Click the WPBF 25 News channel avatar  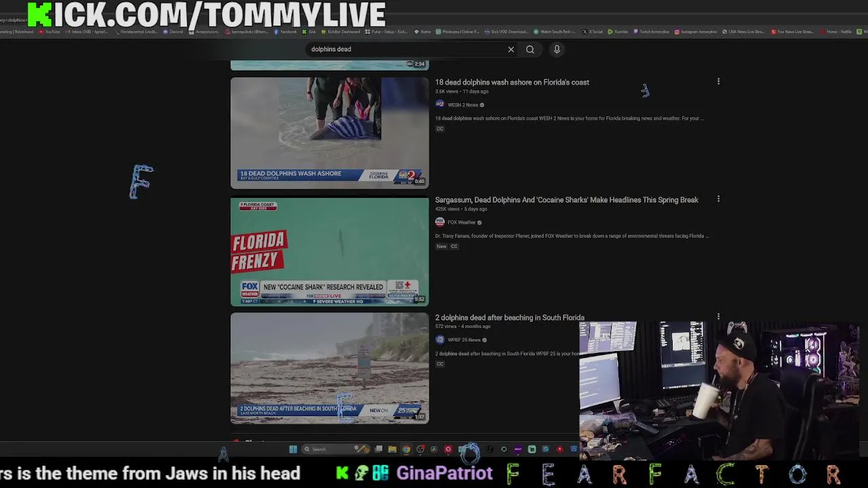439,340
